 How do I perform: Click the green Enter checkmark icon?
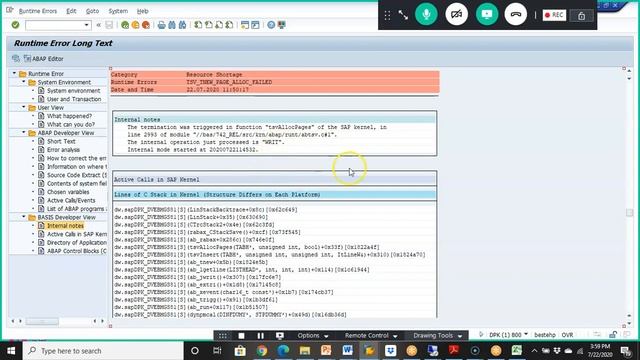coord(16,25)
